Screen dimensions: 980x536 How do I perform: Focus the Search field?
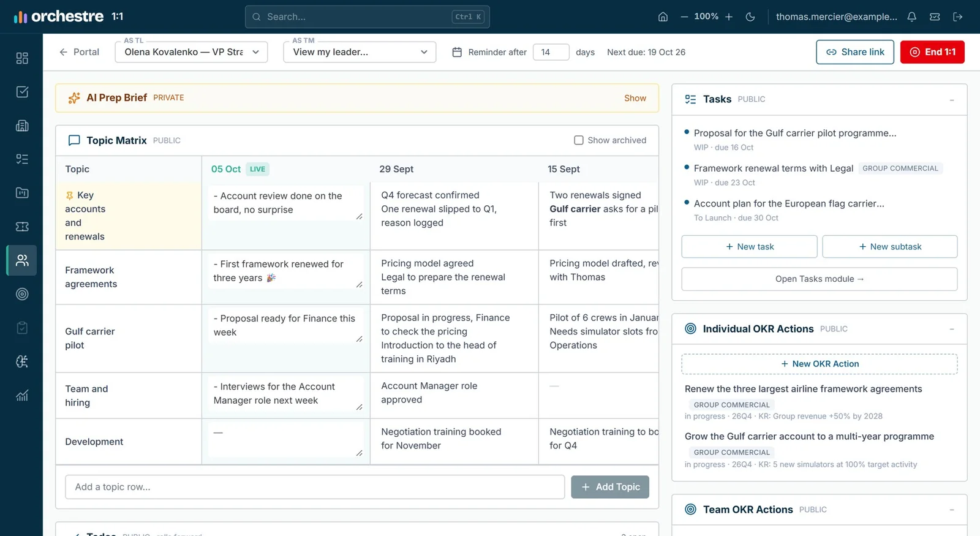[x=367, y=17]
